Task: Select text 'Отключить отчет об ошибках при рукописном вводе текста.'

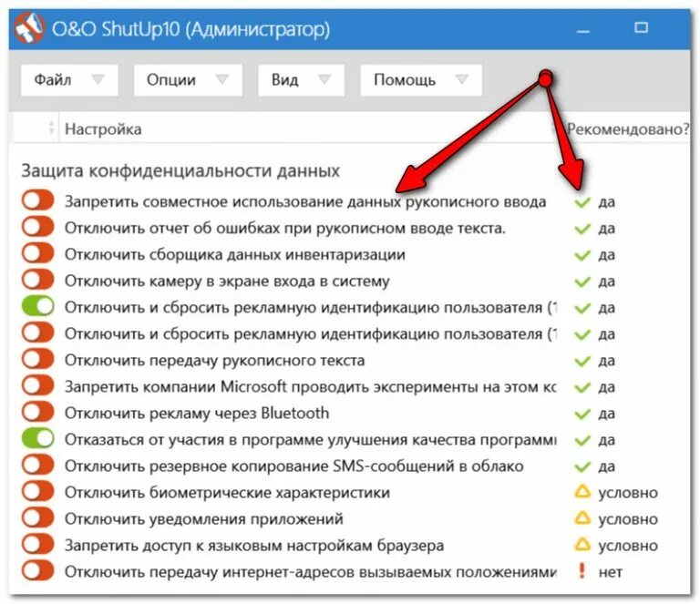Action: point(285,229)
